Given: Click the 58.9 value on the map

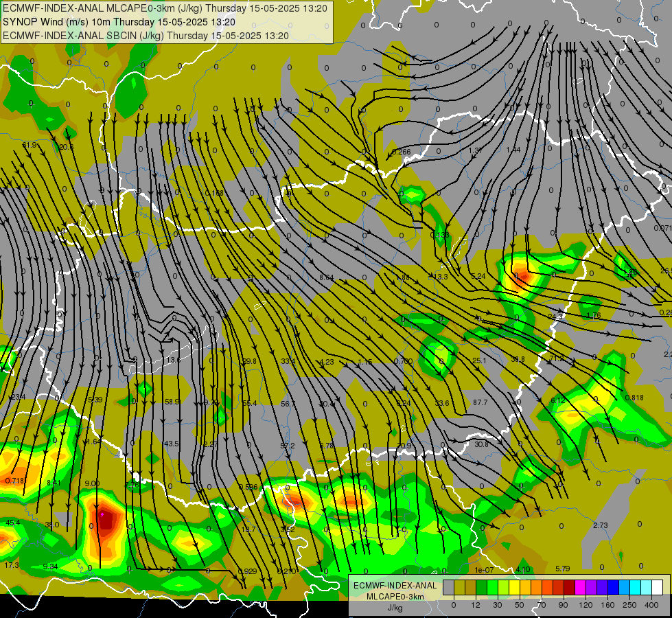Looking at the screenshot, I should click(x=172, y=402).
